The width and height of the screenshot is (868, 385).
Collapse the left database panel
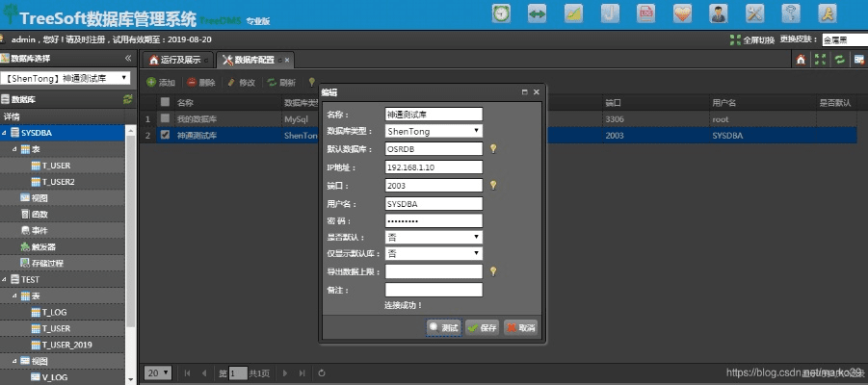click(x=128, y=58)
